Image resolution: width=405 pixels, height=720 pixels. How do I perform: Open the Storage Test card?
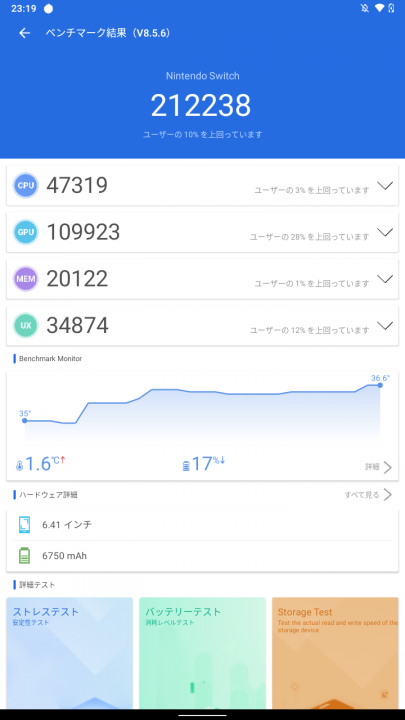pyautogui.click(x=335, y=653)
